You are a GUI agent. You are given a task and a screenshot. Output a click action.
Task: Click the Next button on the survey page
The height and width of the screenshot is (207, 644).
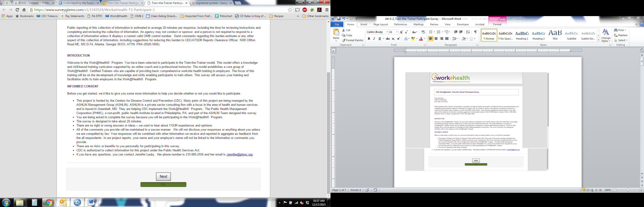click(163, 176)
